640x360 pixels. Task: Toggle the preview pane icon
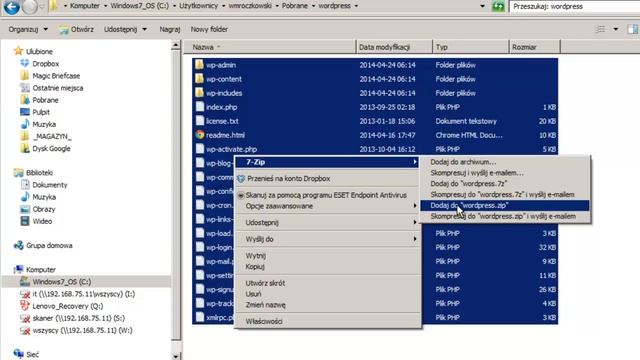tap(633, 29)
